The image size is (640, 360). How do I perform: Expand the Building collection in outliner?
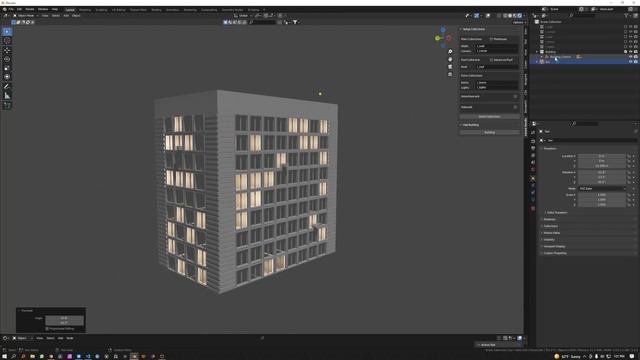(537, 52)
